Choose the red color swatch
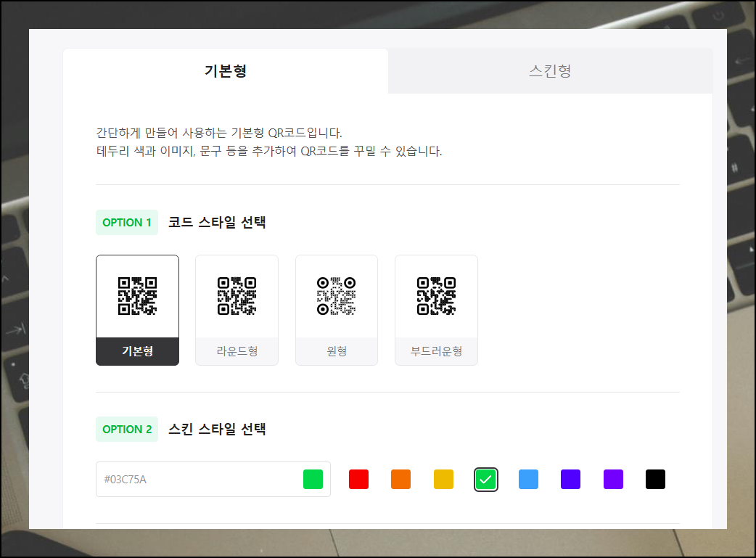Viewport: 756px width, 558px height. click(358, 480)
